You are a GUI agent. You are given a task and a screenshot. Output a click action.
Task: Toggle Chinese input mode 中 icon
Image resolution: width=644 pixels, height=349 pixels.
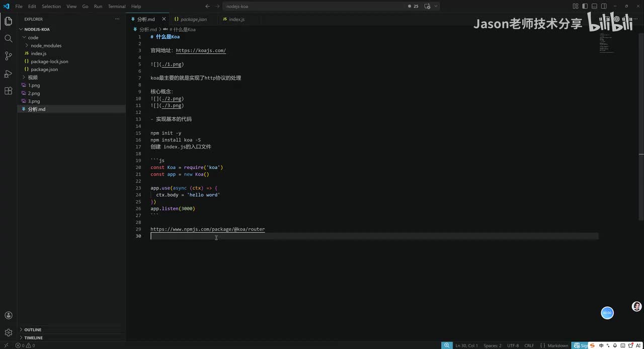(601, 345)
